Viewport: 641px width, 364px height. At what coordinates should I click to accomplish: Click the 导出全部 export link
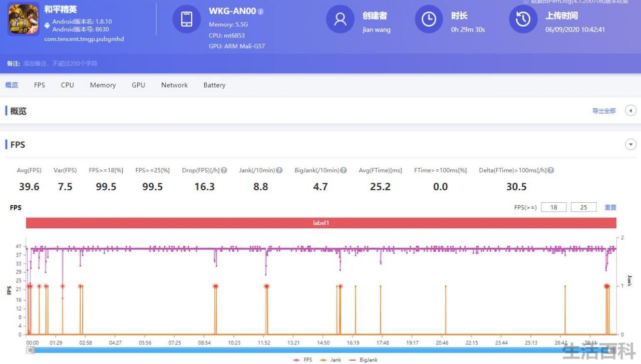[604, 111]
